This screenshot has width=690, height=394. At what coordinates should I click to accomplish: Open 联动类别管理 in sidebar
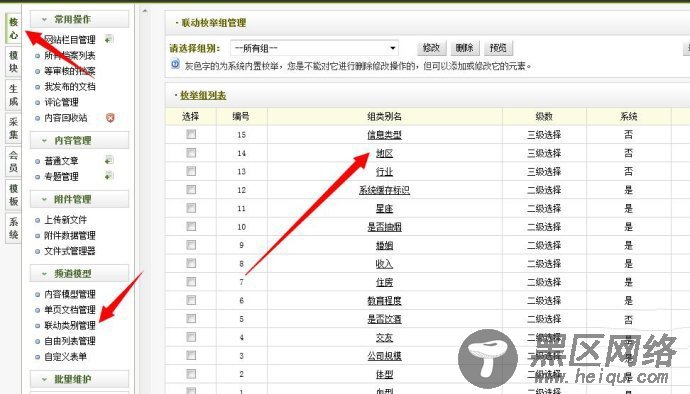70,325
